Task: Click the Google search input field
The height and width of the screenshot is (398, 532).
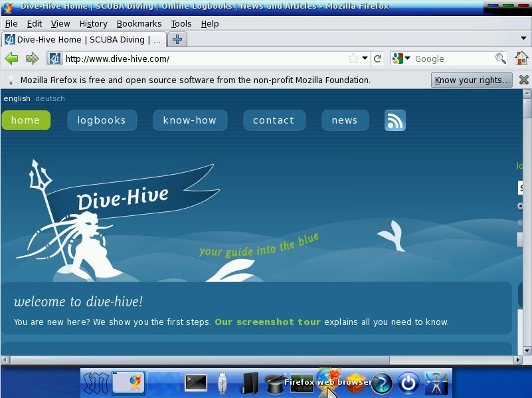Action: pos(454,58)
